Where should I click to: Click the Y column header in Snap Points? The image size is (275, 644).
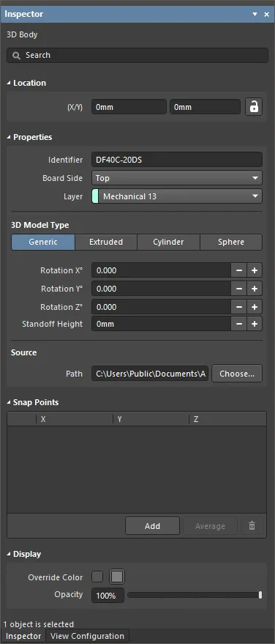click(151, 419)
